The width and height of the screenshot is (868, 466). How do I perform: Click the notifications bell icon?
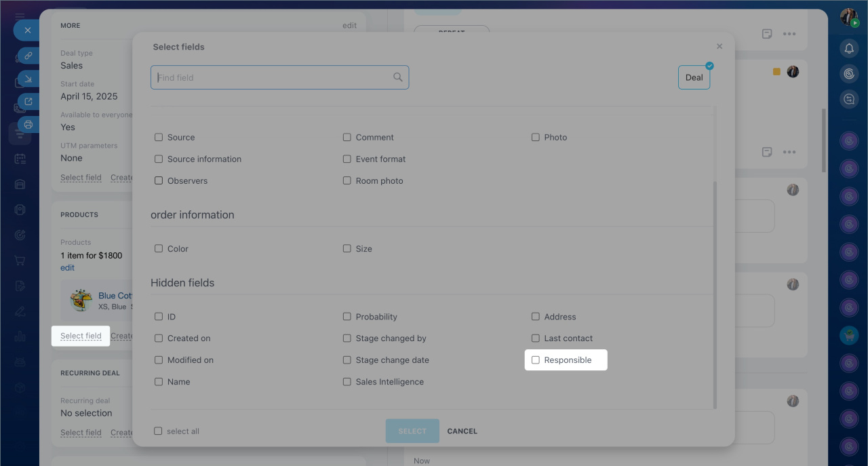click(x=849, y=48)
